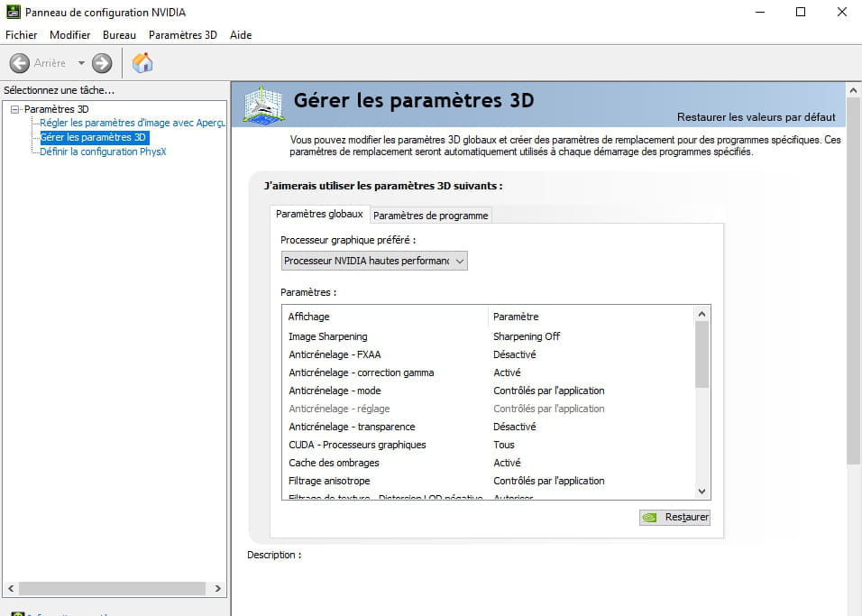Click the Arrière back arrow icon
This screenshot has height=616, width=862.
click(19, 63)
